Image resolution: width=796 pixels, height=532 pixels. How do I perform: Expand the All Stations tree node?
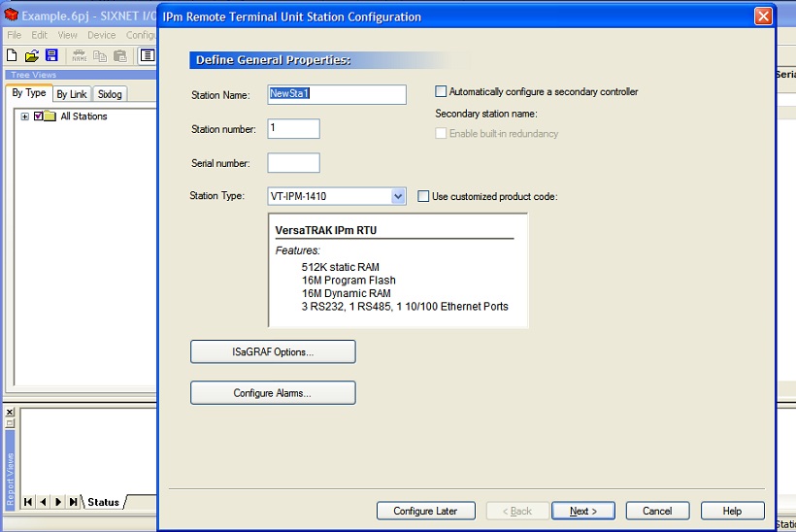click(x=24, y=116)
